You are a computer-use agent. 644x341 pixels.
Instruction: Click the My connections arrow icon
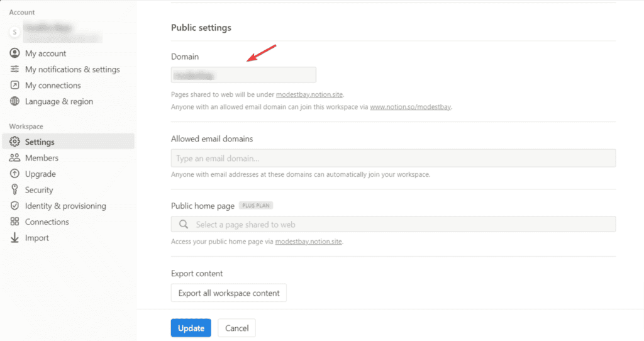[x=14, y=86]
